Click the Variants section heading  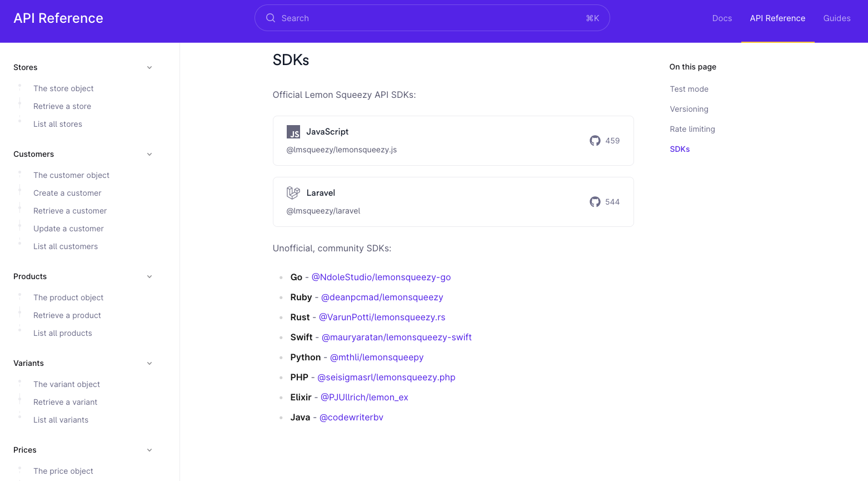(28, 363)
